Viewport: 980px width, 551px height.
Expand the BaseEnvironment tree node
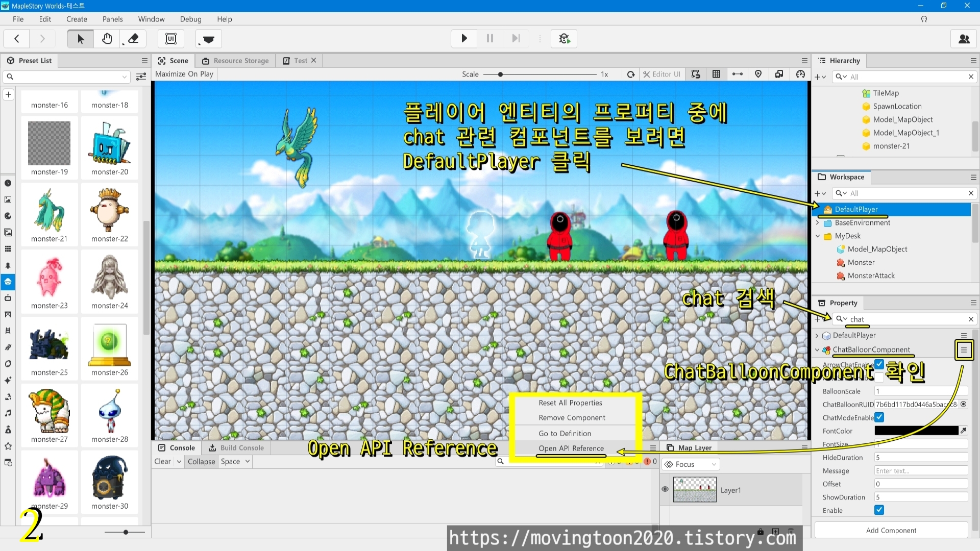(x=818, y=223)
